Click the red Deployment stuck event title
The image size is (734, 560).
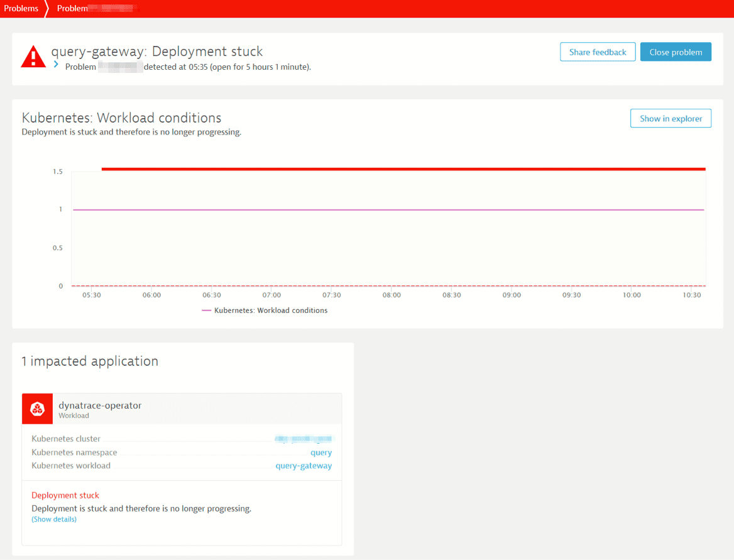65,495
